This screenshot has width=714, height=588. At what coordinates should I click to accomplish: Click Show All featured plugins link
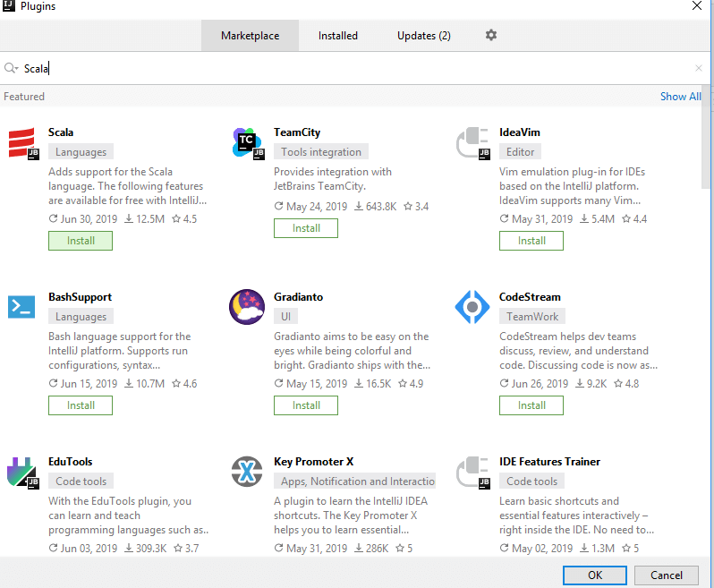pyautogui.click(x=680, y=97)
